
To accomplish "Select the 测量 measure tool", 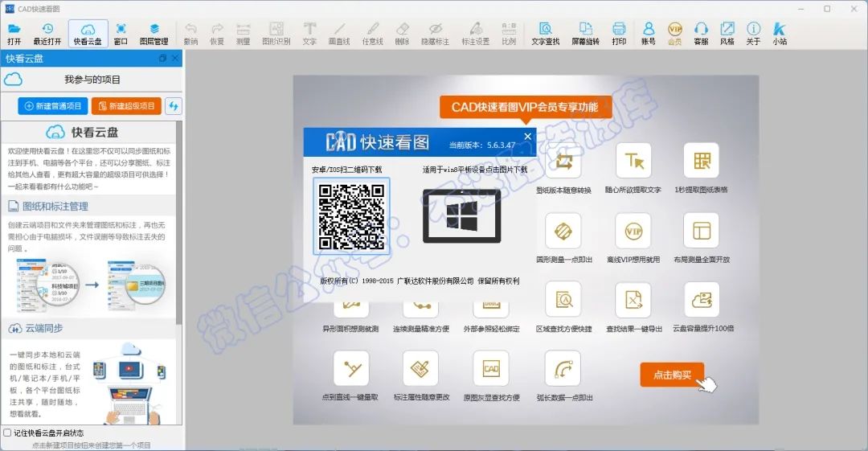I will (x=243, y=34).
